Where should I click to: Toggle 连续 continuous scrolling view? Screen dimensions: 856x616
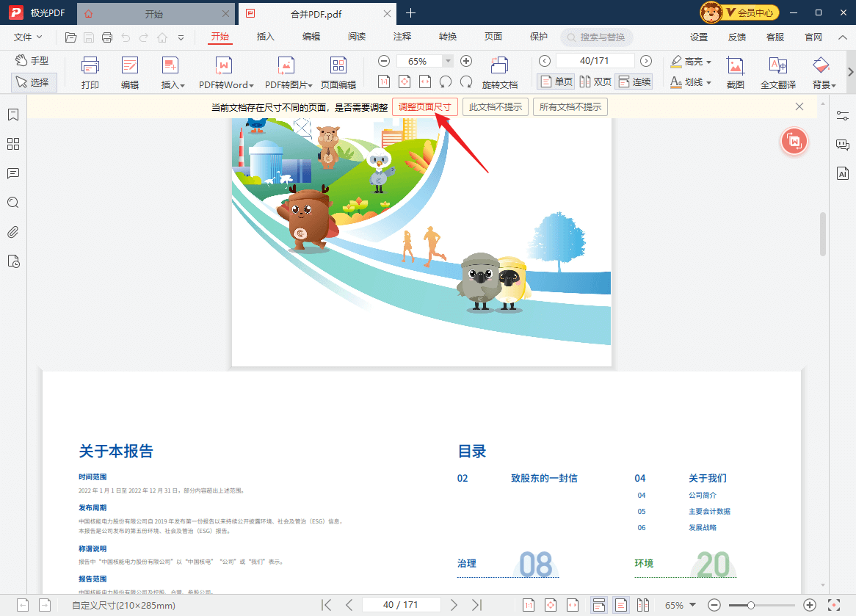pos(634,81)
